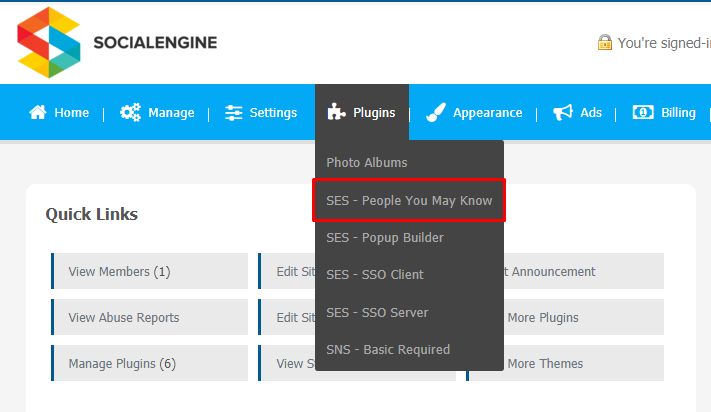Image resolution: width=711 pixels, height=412 pixels.
Task: Click the Settings sliders icon
Action: [234, 112]
